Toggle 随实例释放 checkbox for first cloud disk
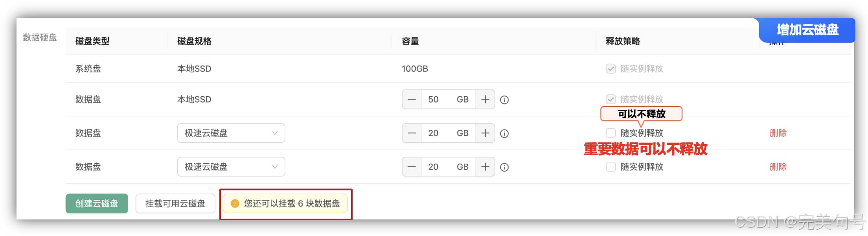 pos(611,133)
